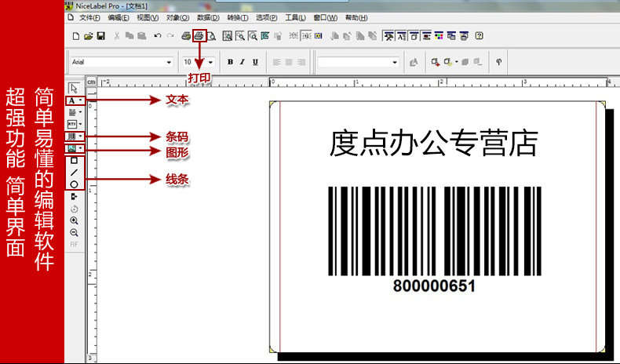This screenshot has height=364, width=620.
Task: Save the label with floppy disk icon
Action: pyautogui.click(x=100, y=36)
